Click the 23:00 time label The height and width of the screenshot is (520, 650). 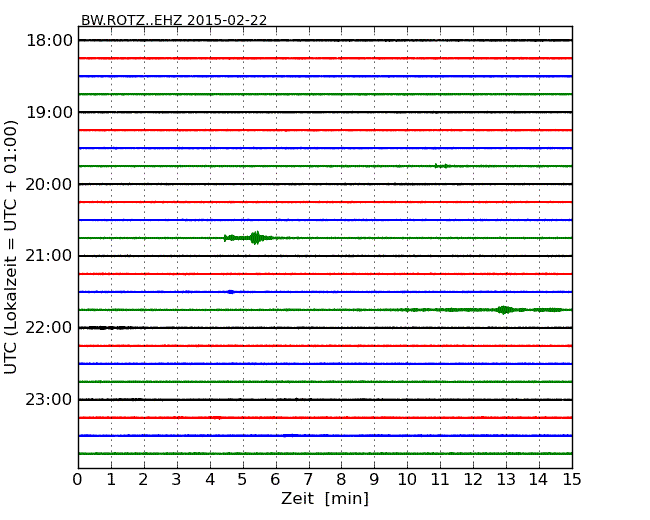pyautogui.click(x=49, y=399)
